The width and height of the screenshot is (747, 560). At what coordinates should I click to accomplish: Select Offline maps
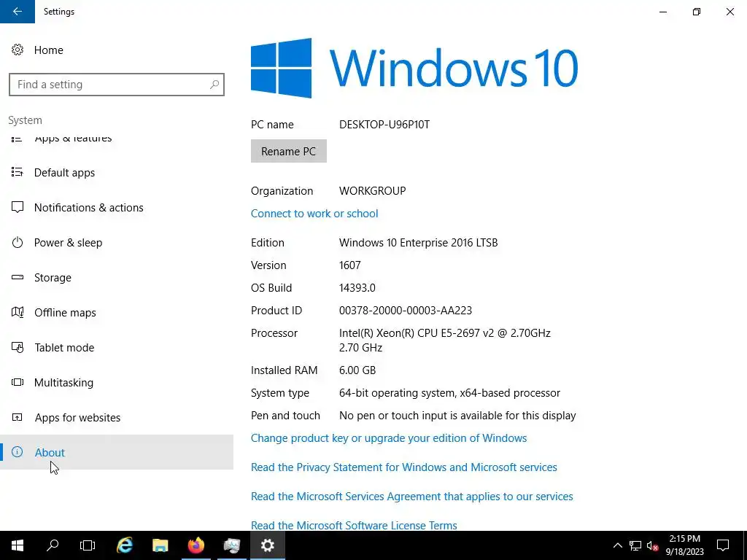tap(117, 312)
